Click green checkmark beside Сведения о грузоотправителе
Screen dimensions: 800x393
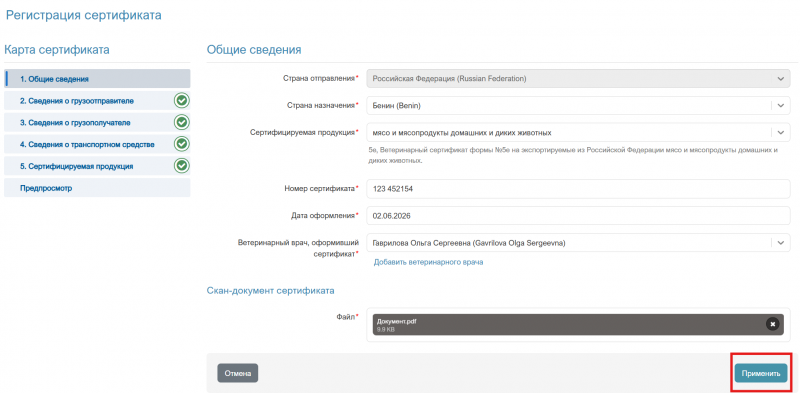pos(181,101)
